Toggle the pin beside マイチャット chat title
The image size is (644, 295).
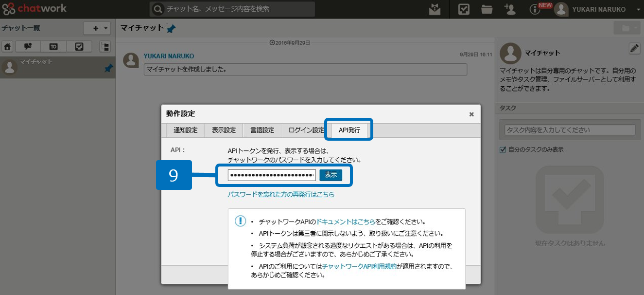[171, 29]
